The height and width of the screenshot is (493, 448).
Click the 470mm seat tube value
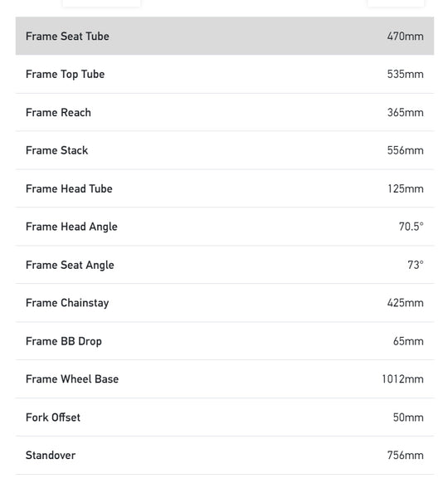pos(405,37)
